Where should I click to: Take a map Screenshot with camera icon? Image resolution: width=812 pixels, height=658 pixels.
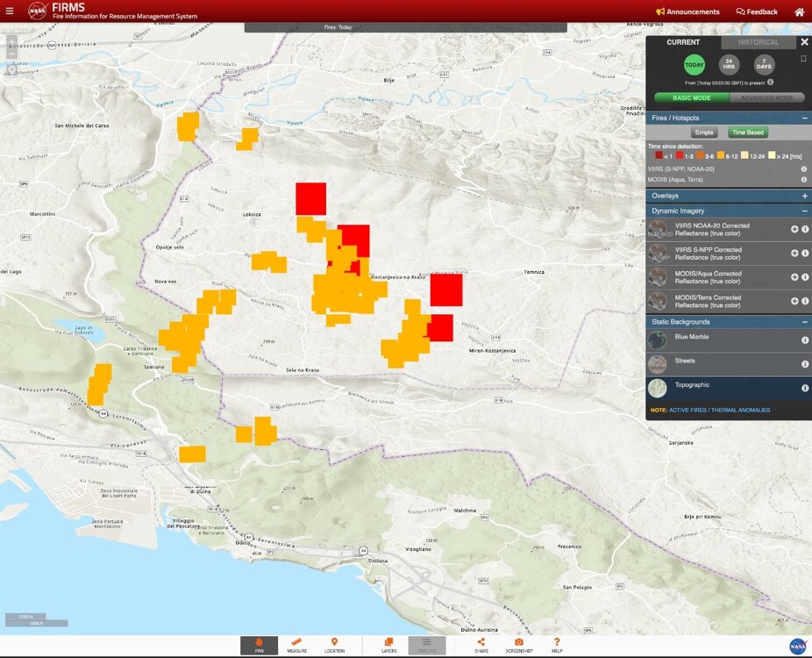point(519,645)
